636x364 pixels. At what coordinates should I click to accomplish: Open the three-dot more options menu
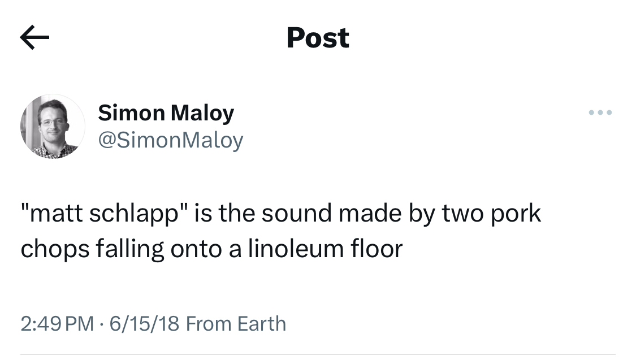pyautogui.click(x=600, y=113)
